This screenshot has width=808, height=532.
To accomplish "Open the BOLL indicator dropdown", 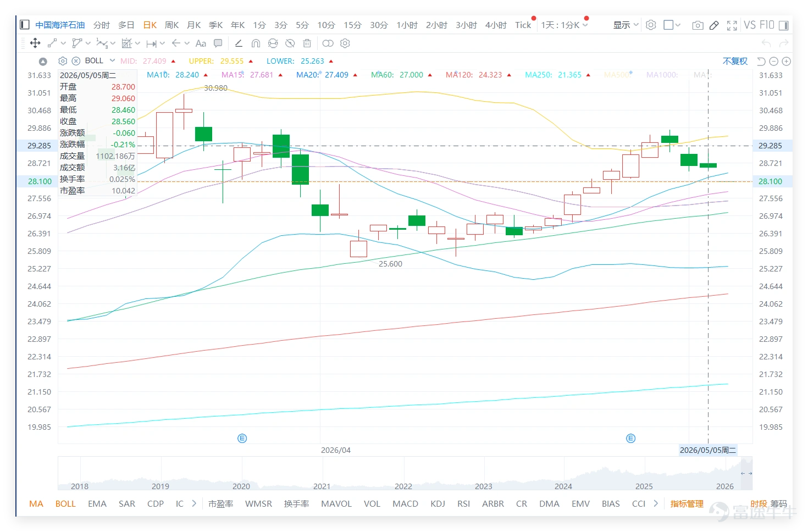I will tap(112, 60).
